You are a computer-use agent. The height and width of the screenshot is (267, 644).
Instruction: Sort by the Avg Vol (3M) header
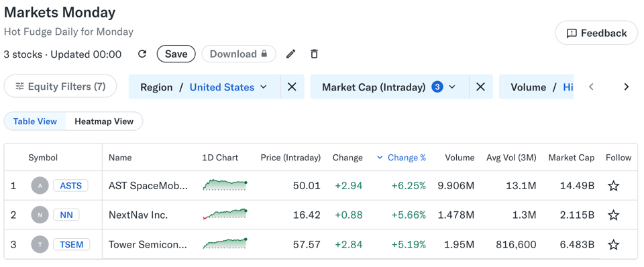click(x=511, y=158)
